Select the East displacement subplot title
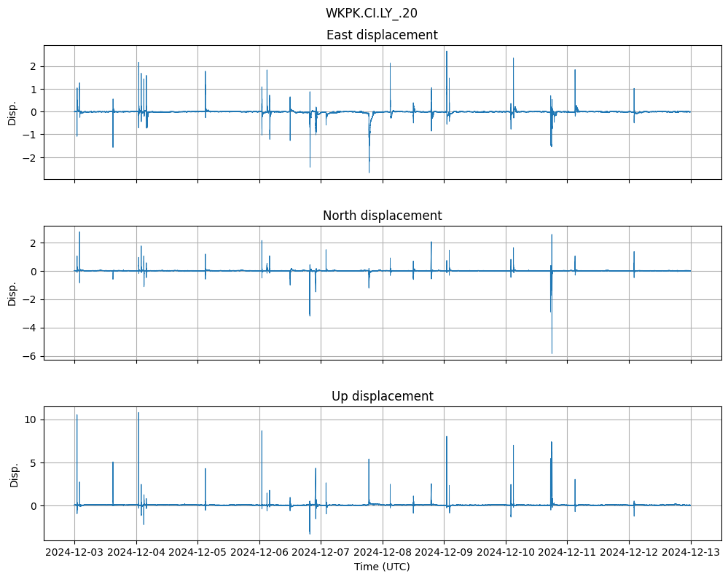Image resolution: width=728 pixels, height=579 pixels. click(x=381, y=35)
